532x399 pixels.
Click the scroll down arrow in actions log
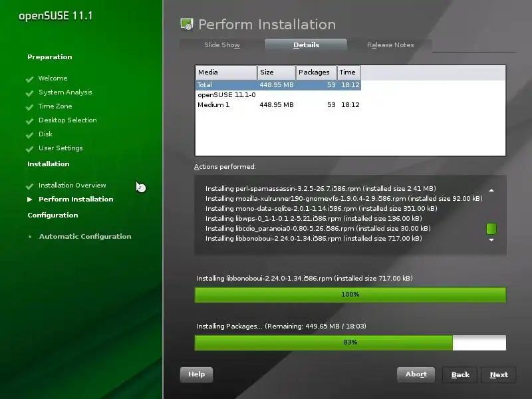coord(491,240)
